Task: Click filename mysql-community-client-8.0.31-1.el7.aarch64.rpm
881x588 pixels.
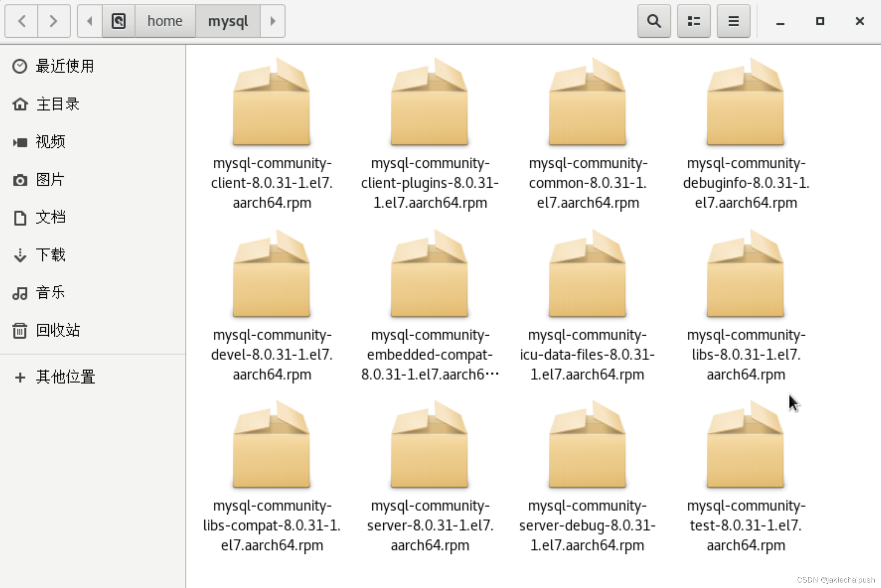Action: click(x=272, y=183)
